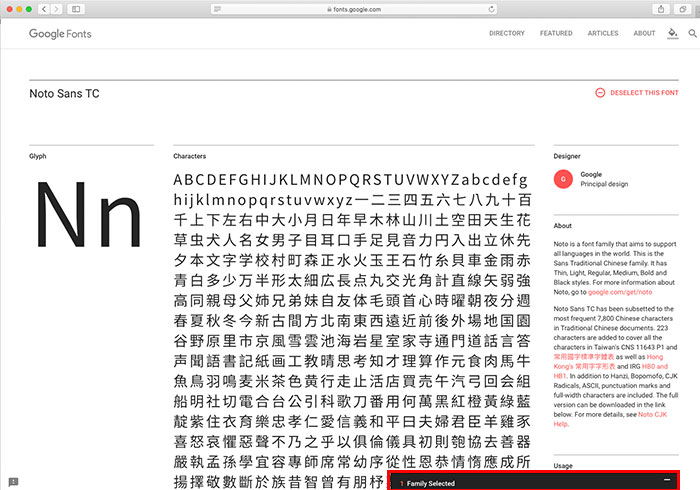Screen dimensions: 700x490
Task: Go back with Safari's back arrow
Action: pyautogui.click(x=44, y=9)
